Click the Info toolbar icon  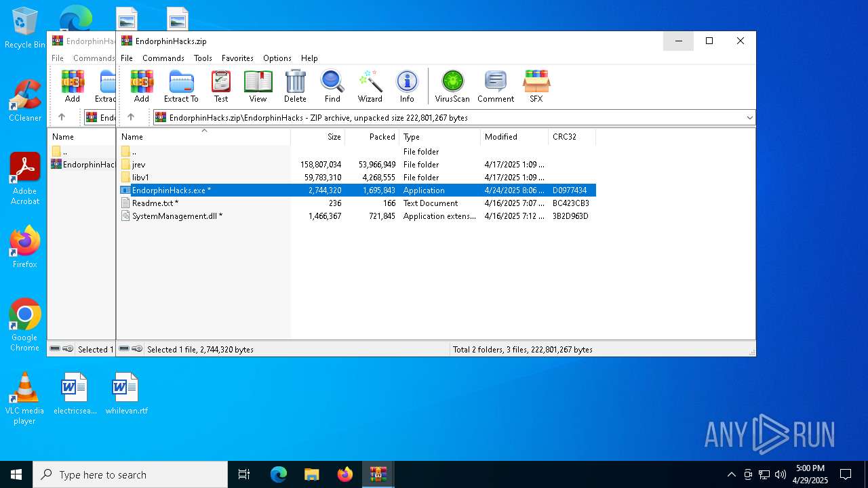(x=407, y=86)
